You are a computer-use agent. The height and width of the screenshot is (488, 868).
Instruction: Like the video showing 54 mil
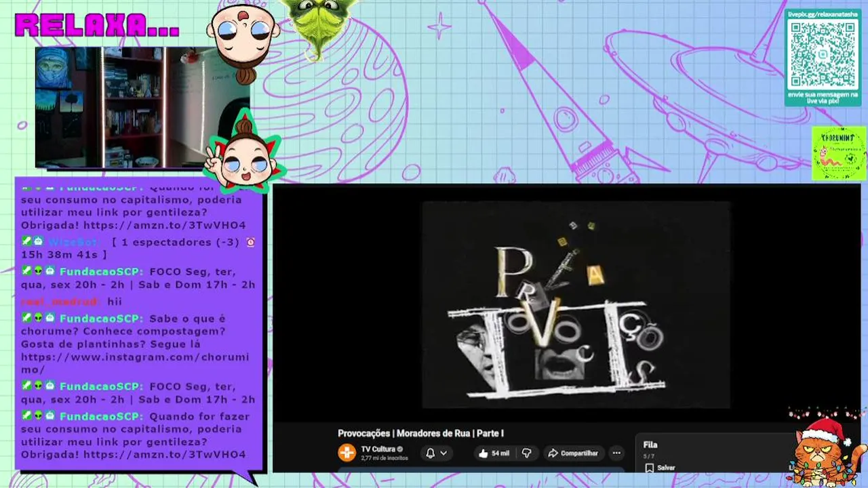click(x=494, y=453)
